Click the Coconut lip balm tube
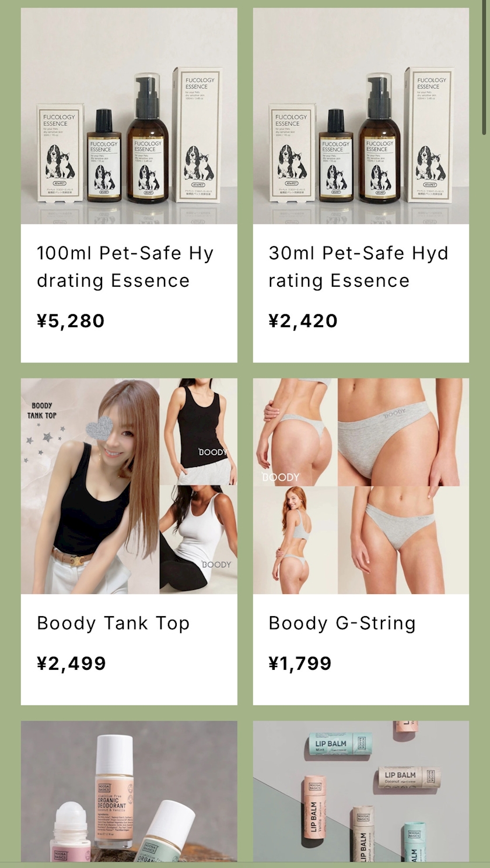 [408, 776]
